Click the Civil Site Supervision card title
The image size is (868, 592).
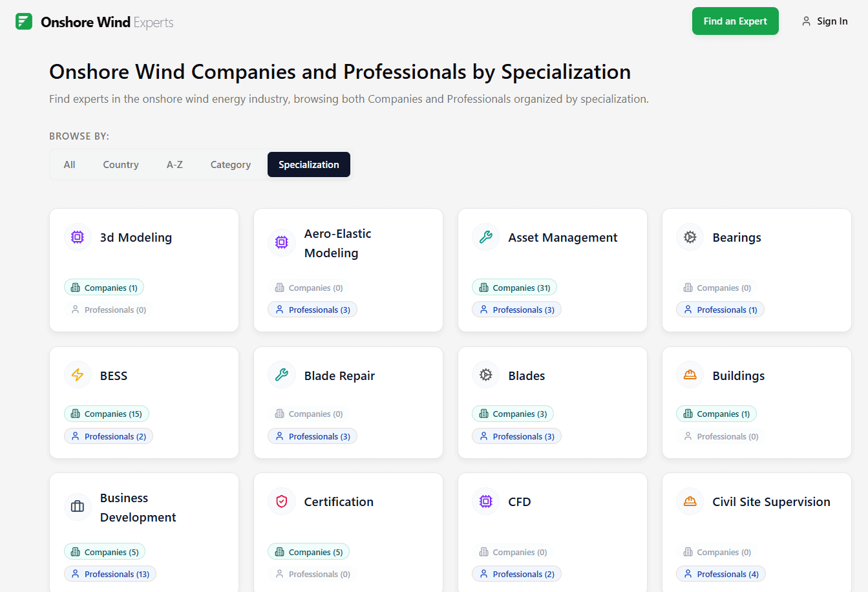tap(771, 502)
